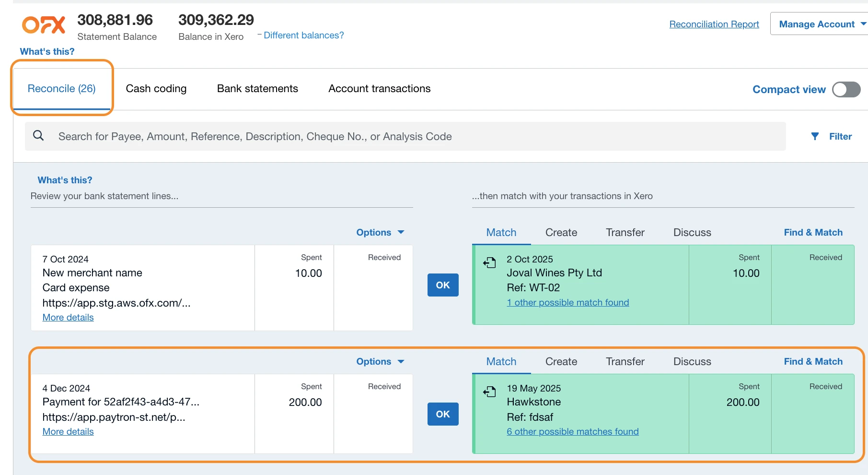The height and width of the screenshot is (475, 868).
Task: Click the Joval Wines transaction match icon
Action: tap(489, 262)
